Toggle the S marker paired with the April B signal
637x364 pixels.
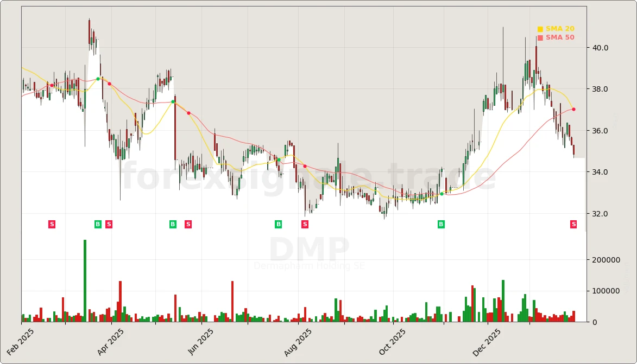[109, 223]
